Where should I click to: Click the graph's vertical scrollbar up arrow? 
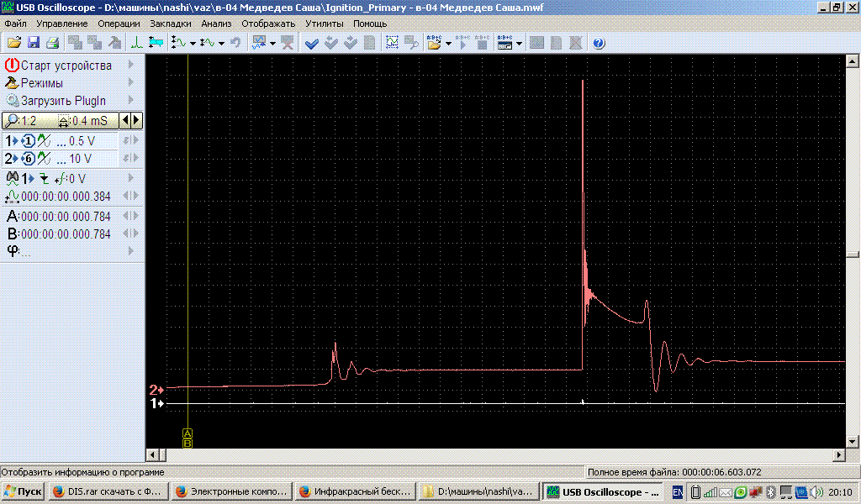click(853, 60)
